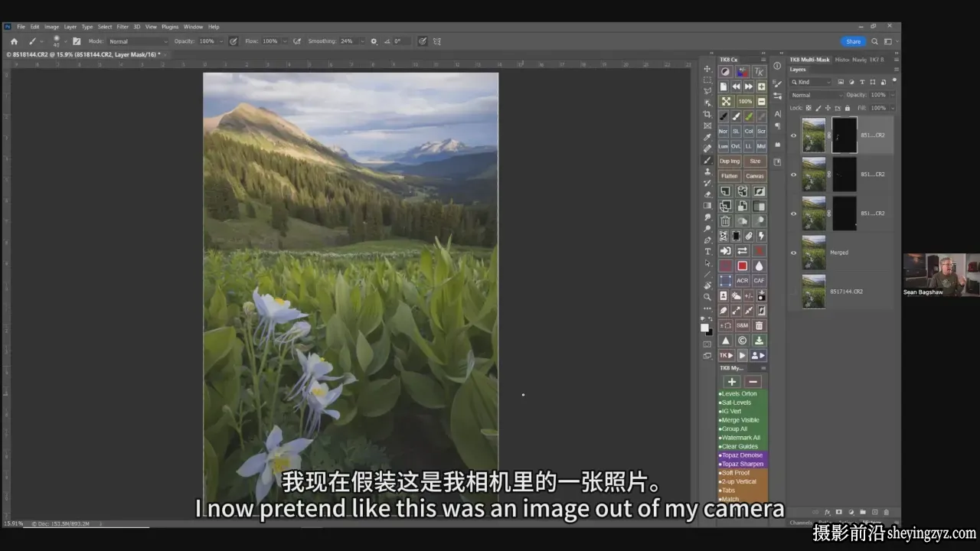The width and height of the screenshot is (980, 551).
Task: Select the Brush tool in the toolbar
Action: point(707,160)
